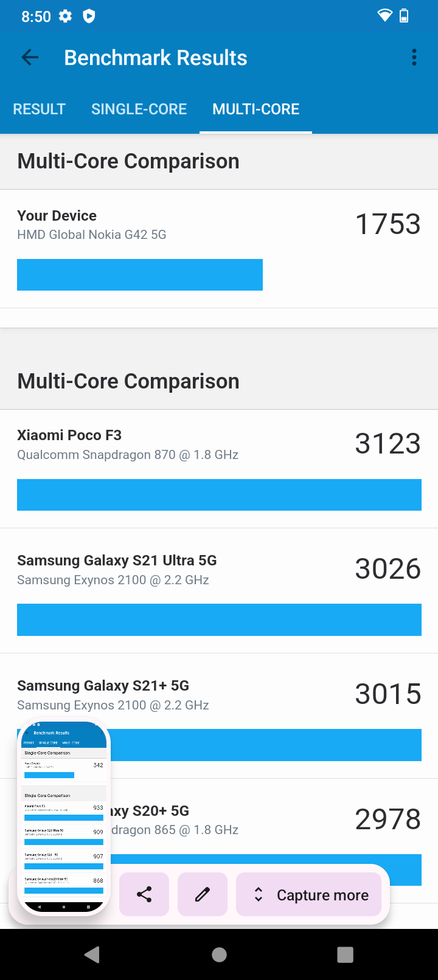Screen dimensions: 438x980
Task: Switch to the SINGLE-CORE tab
Action: pyautogui.click(x=139, y=109)
